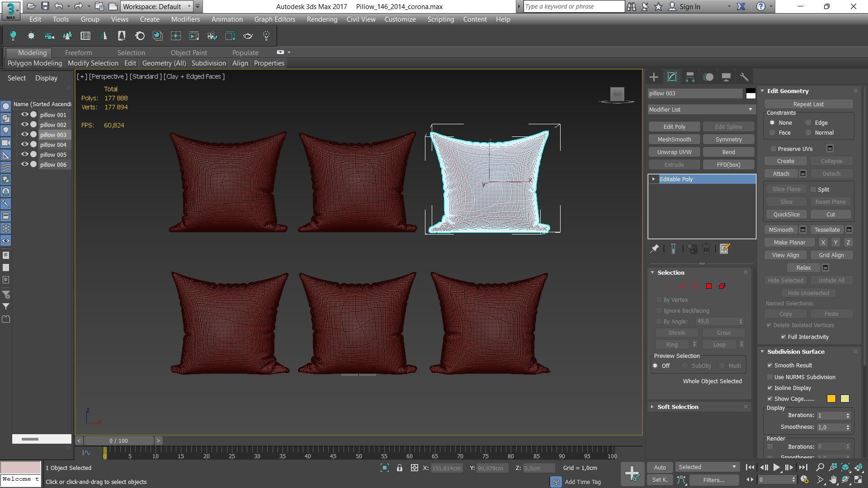Select Element sub-object level icon
The image size is (868, 488).
click(722, 286)
